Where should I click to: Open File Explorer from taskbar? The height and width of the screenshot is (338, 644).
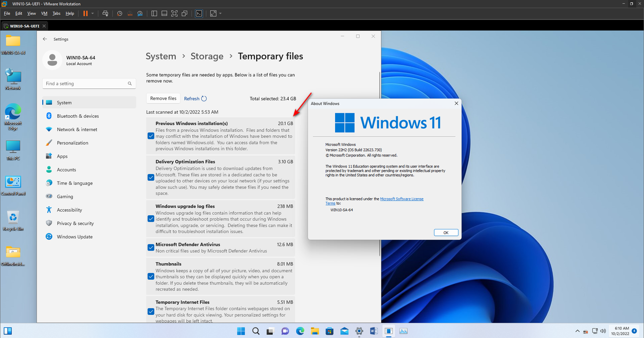315,331
